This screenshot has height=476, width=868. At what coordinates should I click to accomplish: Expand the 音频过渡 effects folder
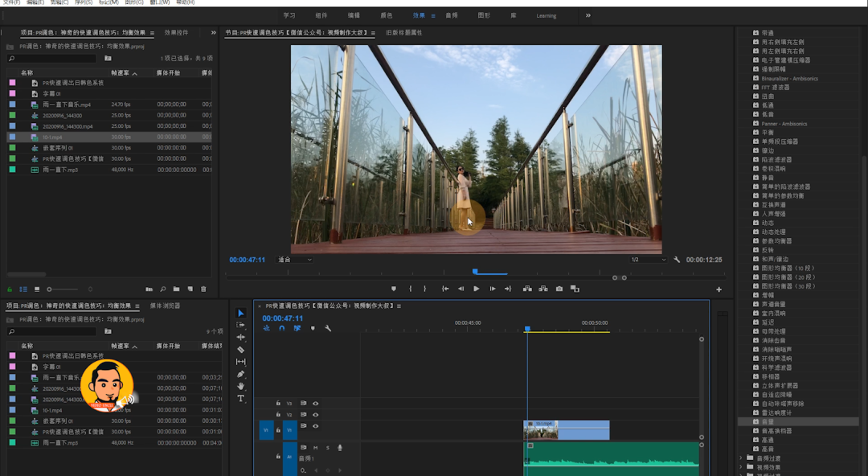[x=741, y=458]
